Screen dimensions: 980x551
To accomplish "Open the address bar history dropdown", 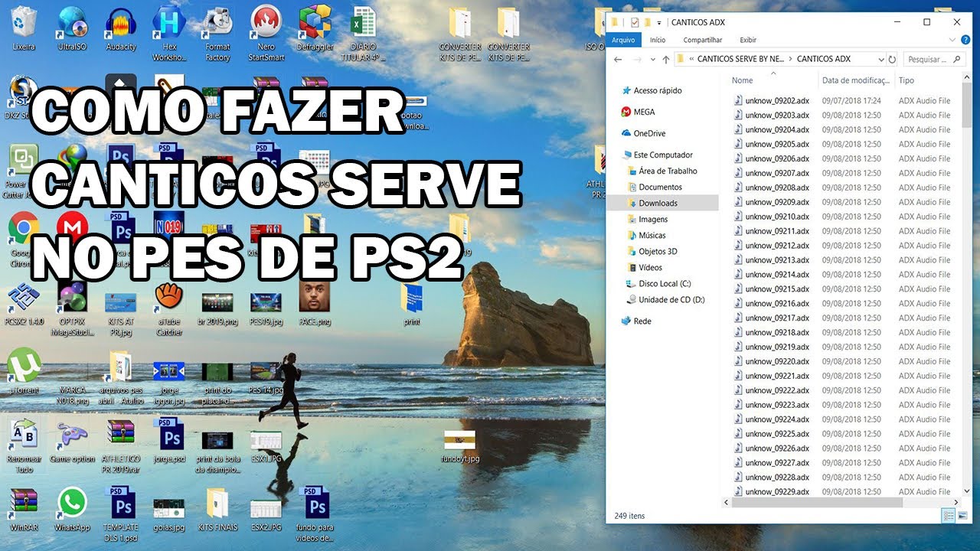I will [880, 59].
